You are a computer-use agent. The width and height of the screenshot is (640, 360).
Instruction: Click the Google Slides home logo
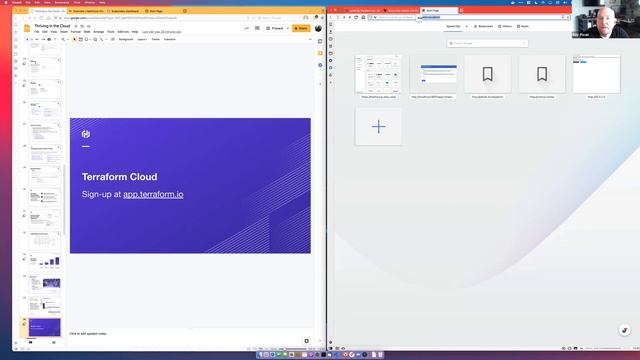click(x=27, y=28)
